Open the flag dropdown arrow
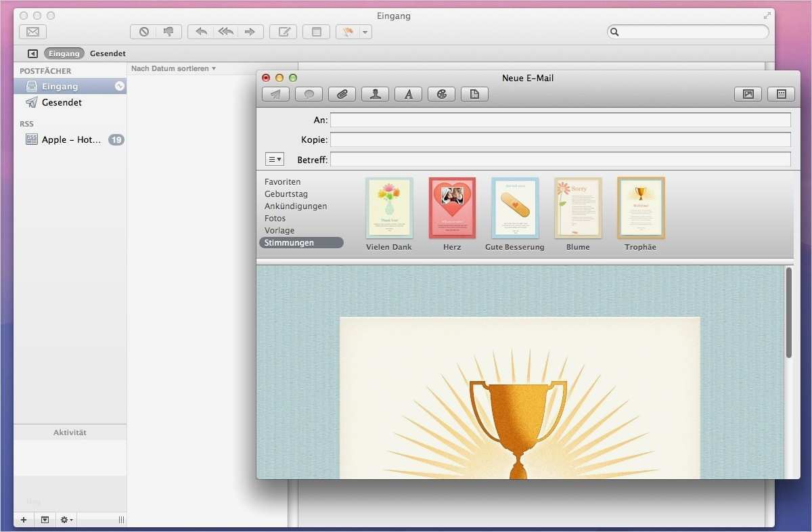812x532 pixels. pos(364,31)
